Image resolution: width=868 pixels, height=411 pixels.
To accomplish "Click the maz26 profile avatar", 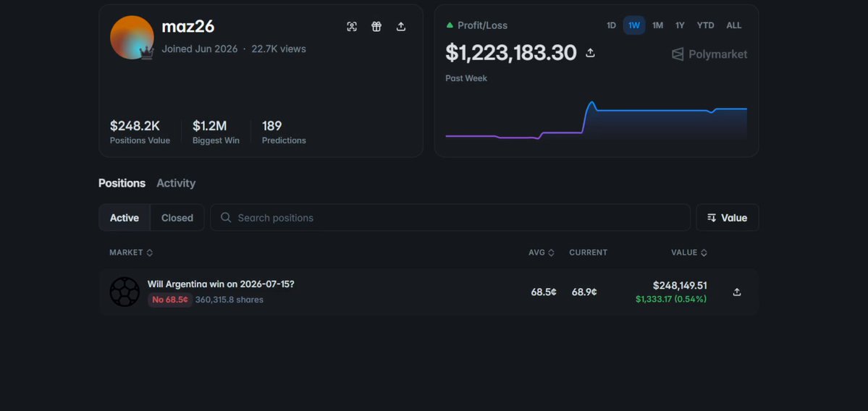I will pyautogui.click(x=132, y=37).
